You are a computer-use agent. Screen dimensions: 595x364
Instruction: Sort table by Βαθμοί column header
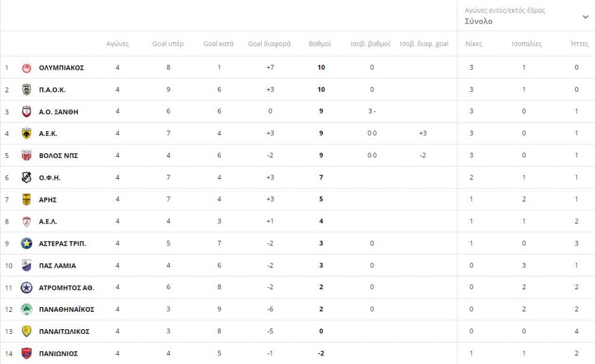[x=320, y=44]
